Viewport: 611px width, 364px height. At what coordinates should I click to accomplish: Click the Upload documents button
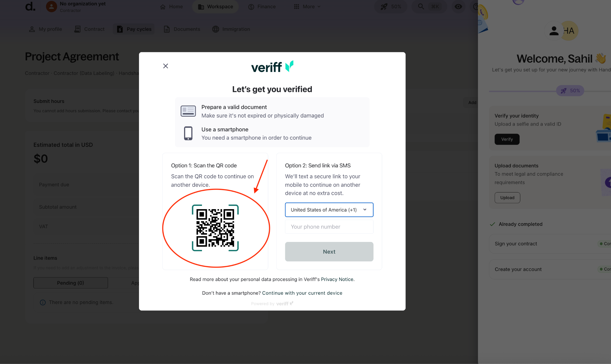coord(507,198)
